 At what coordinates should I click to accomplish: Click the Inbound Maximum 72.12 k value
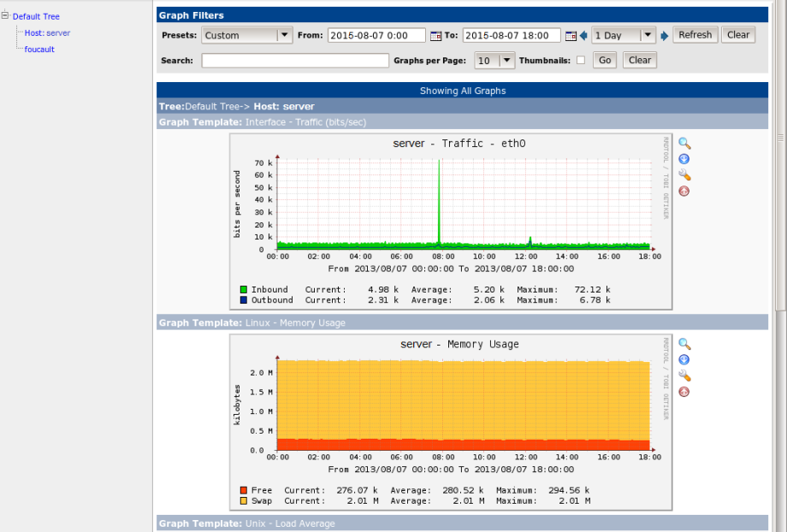(x=592, y=290)
